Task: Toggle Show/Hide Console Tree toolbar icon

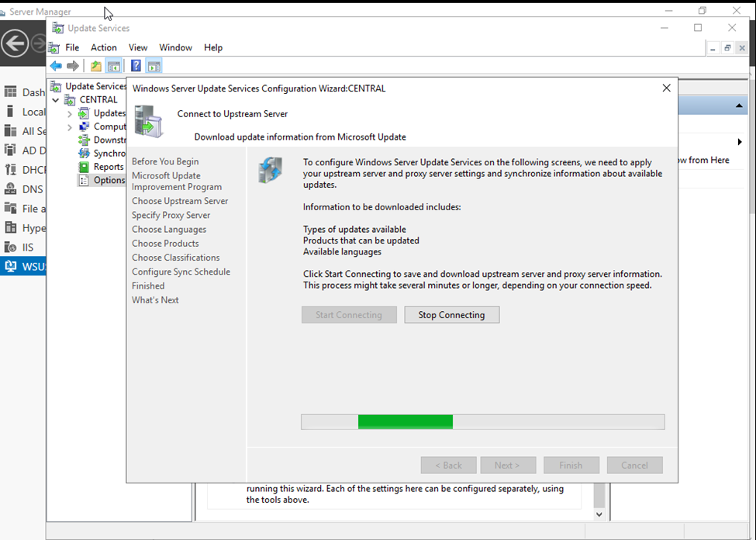Action: coord(114,66)
